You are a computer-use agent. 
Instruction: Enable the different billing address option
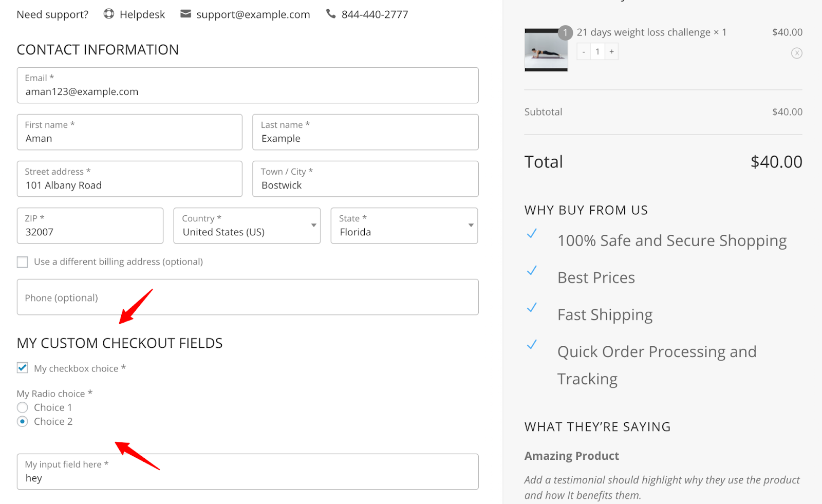(x=22, y=262)
